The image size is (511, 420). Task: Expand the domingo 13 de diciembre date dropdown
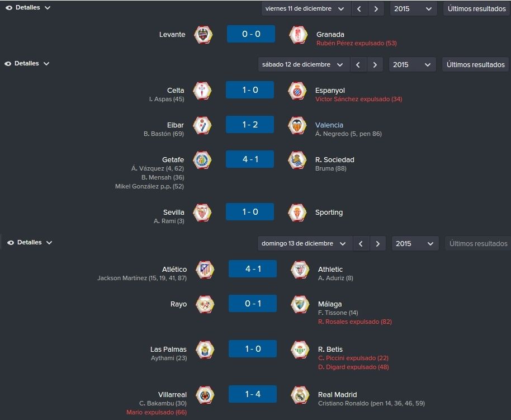304,244
